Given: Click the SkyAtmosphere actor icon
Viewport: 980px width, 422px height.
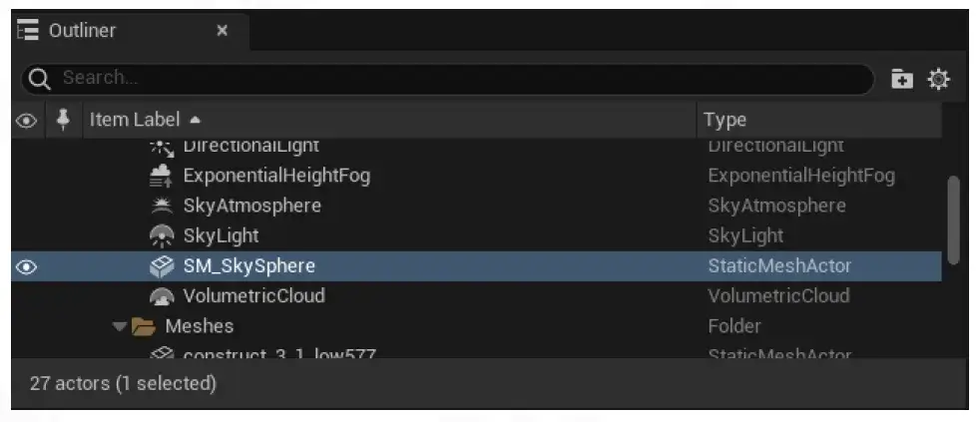Looking at the screenshot, I should click(x=162, y=206).
